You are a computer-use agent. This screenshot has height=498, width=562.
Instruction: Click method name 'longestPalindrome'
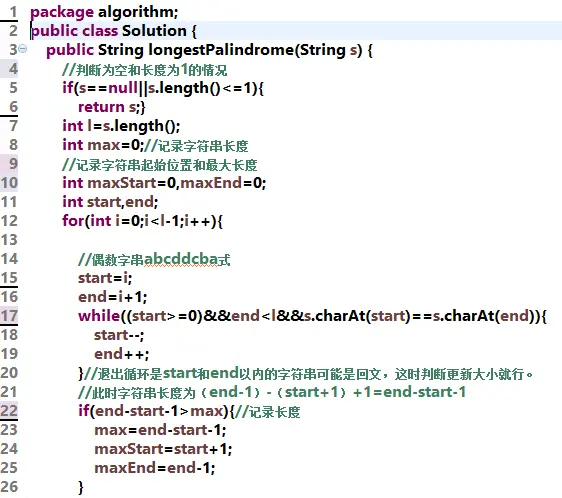point(221,50)
